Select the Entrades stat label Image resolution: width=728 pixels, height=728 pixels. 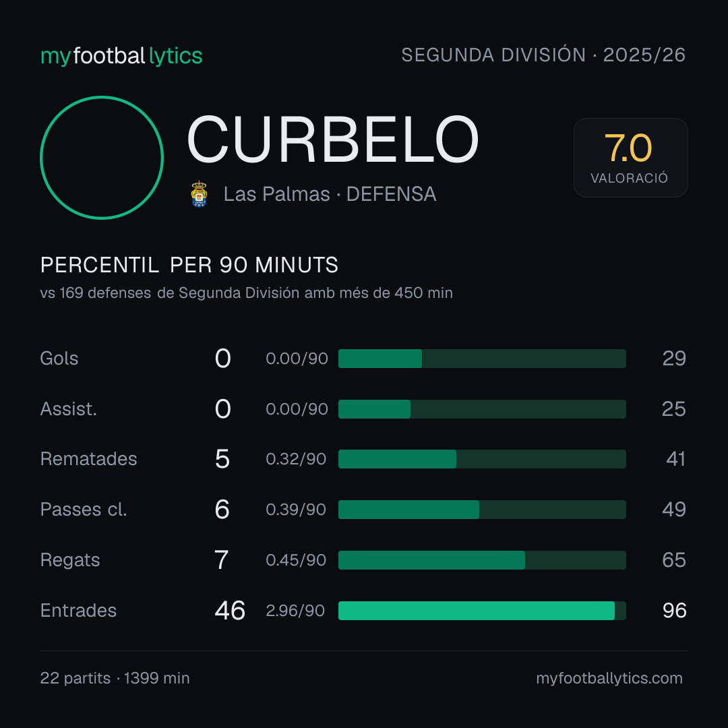(x=78, y=611)
